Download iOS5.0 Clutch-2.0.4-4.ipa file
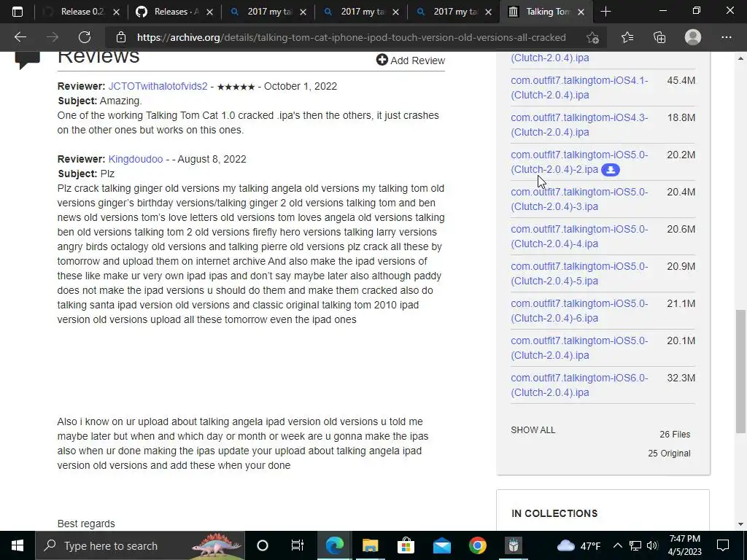The image size is (747, 560). (x=579, y=236)
